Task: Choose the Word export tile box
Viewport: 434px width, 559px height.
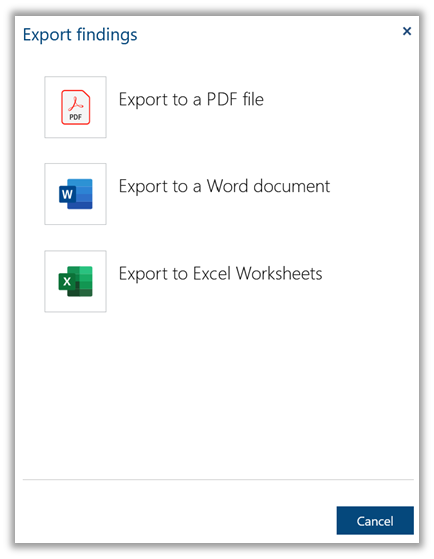Action: [75, 194]
